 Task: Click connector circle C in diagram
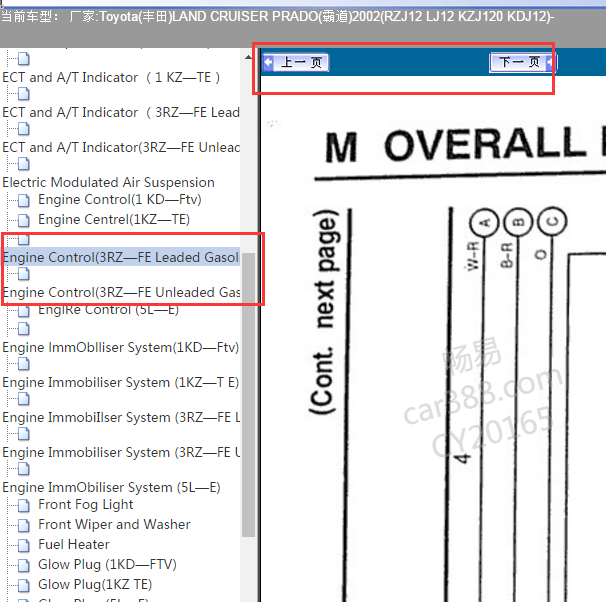tap(552, 221)
